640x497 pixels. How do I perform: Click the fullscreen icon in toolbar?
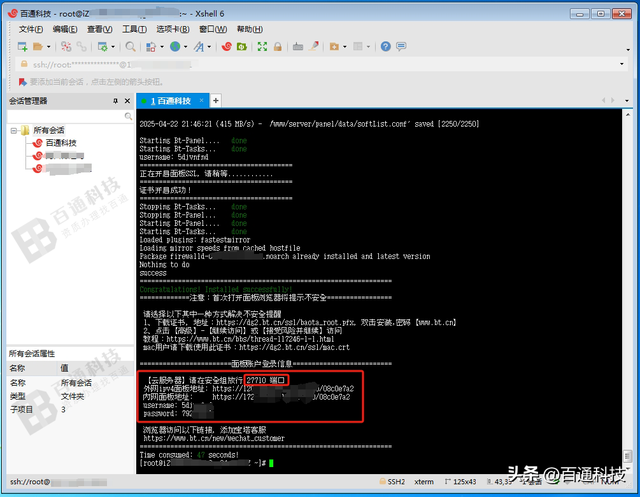coord(262,46)
